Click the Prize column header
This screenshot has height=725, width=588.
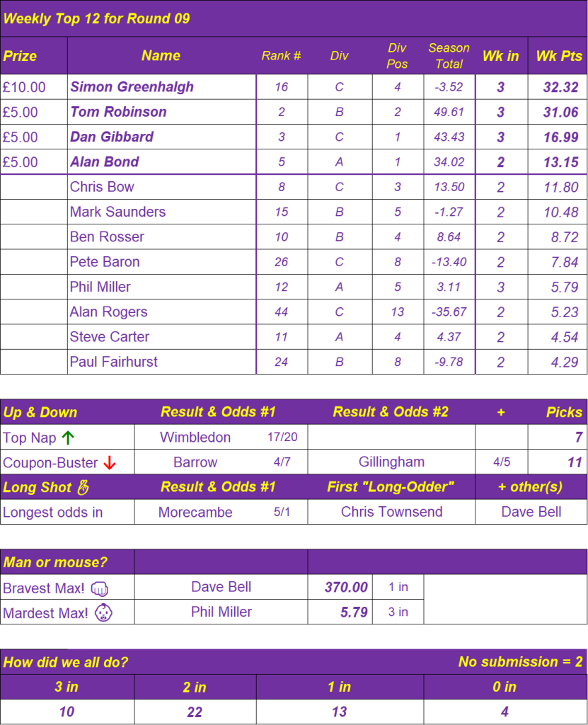[20, 56]
